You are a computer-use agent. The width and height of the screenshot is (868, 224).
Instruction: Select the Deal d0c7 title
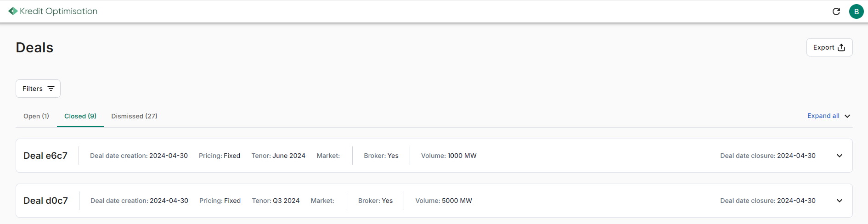tap(45, 201)
